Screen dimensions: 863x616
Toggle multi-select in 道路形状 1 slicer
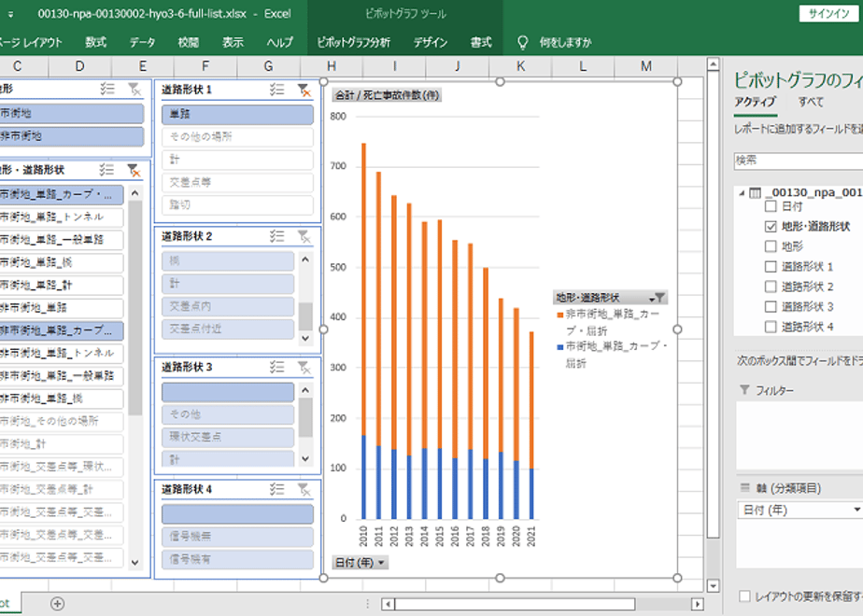point(276,90)
